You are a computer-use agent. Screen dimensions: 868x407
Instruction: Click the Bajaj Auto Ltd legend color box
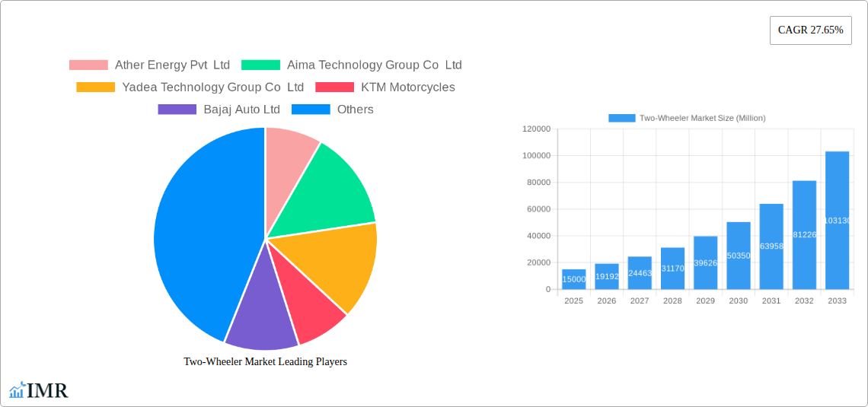point(177,110)
